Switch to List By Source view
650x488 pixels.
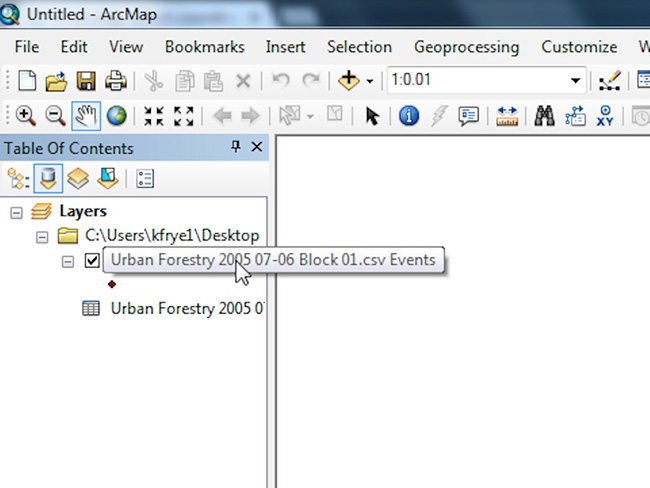[x=48, y=179]
